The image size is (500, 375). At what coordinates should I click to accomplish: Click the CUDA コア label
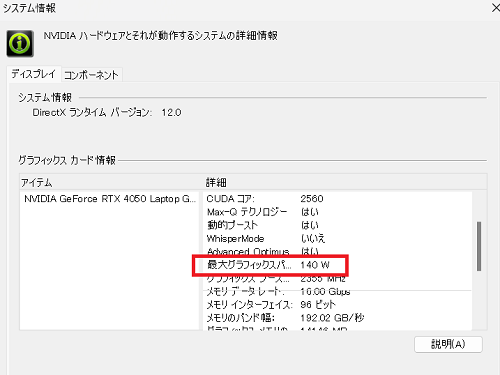(x=230, y=199)
